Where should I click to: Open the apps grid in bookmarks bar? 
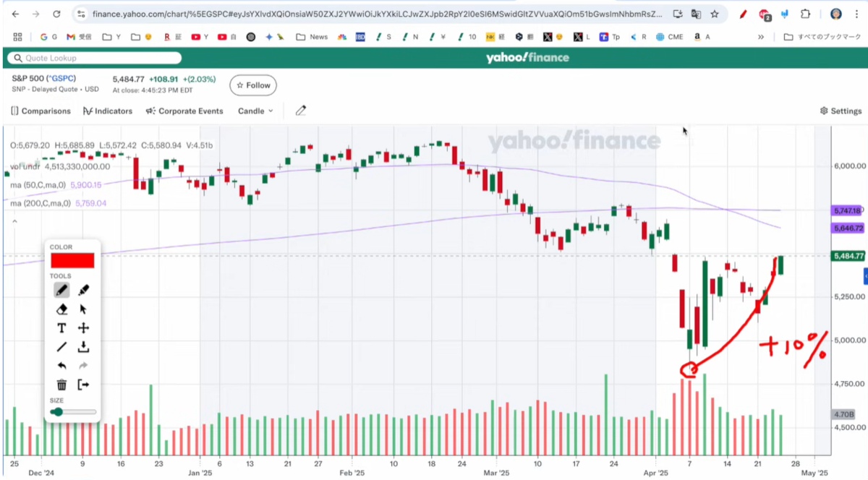point(17,37)
